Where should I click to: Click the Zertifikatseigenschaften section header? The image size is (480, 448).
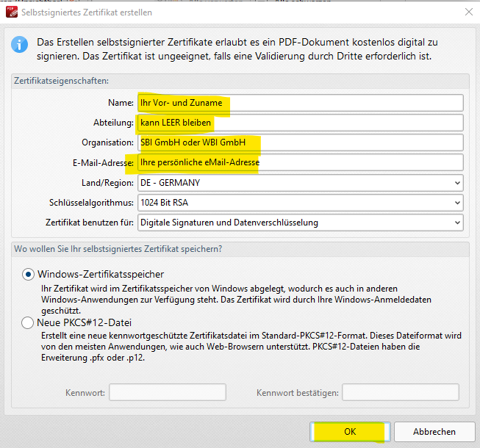(61, 81)
